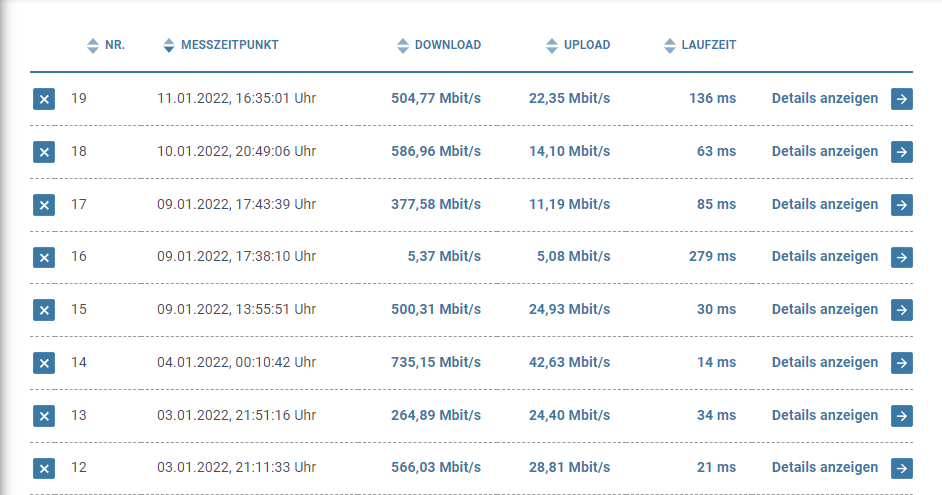
Task: Open arrow icon for measurement 17
Action: click(902, 205)
